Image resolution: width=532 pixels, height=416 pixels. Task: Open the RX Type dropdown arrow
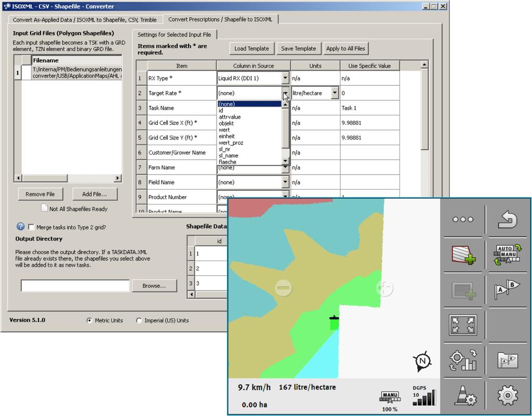point(285,78)
